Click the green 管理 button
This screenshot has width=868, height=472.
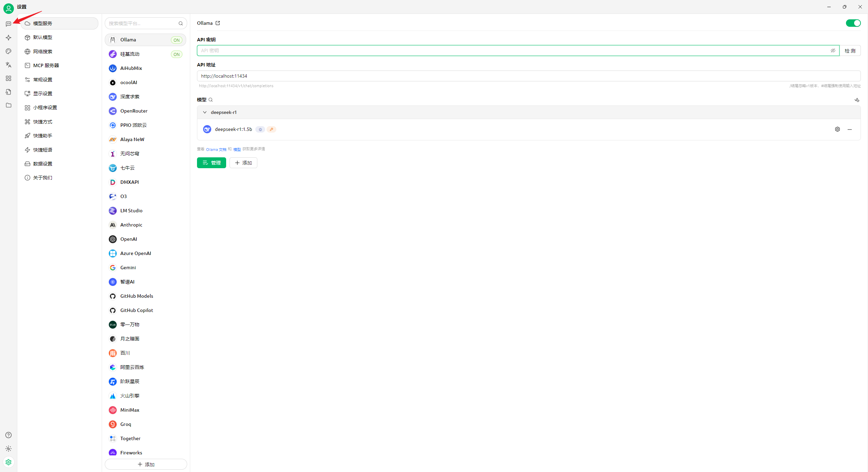point(211,163)
